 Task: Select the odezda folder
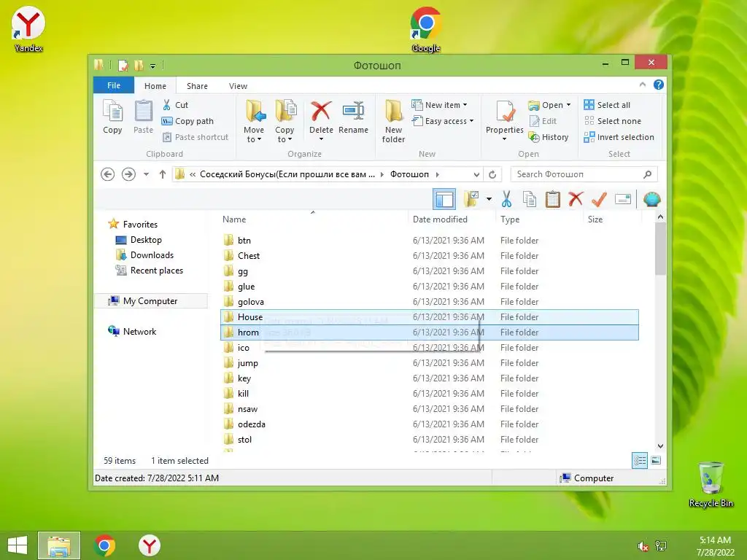click(429, 424)
